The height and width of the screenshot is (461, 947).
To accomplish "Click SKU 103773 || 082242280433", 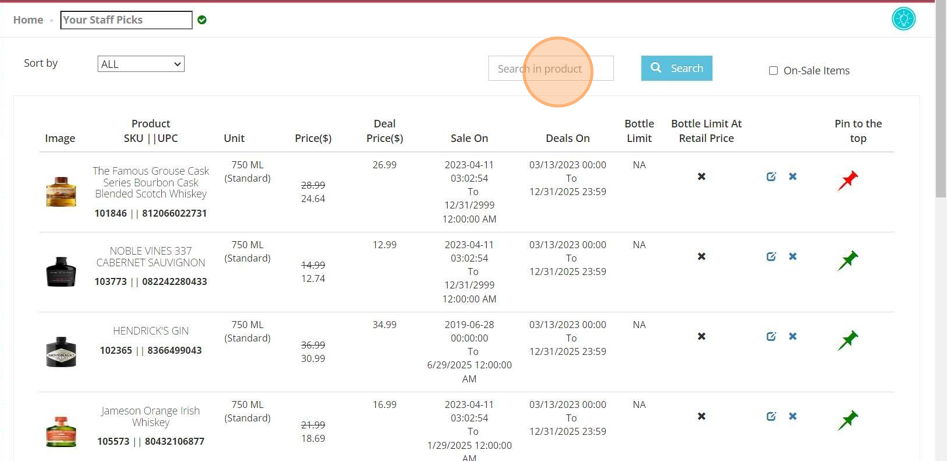I will (x=151, y=282).
